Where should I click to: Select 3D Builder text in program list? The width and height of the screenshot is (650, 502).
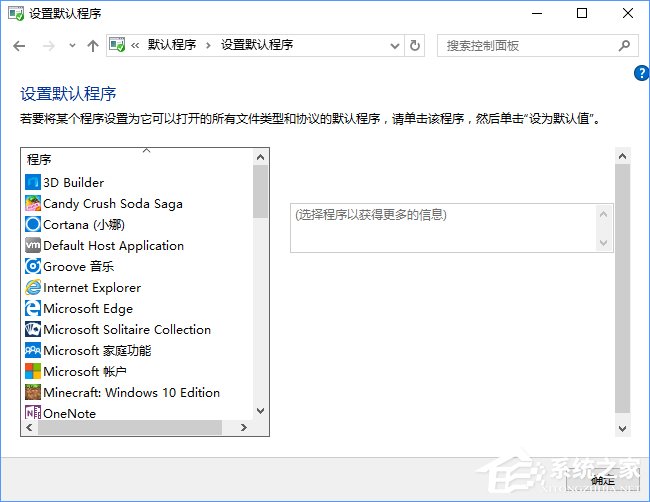pos(73,182)
